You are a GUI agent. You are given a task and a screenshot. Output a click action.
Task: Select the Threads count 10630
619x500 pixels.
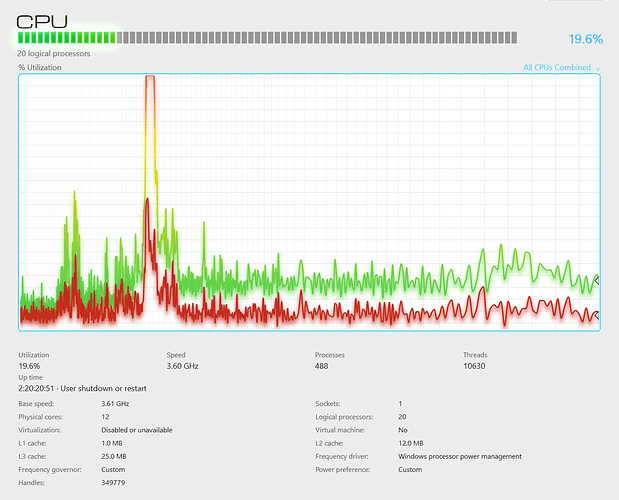(474, 366)
